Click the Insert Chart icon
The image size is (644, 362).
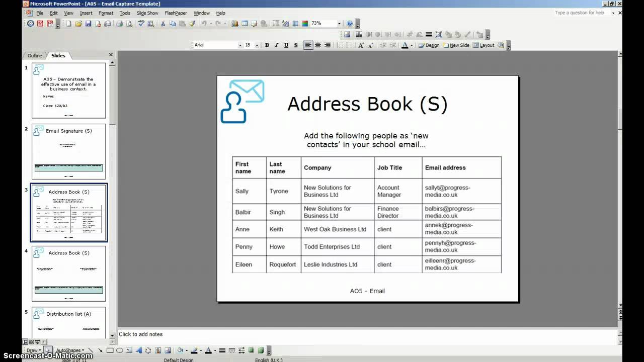[x=235, y=23]
